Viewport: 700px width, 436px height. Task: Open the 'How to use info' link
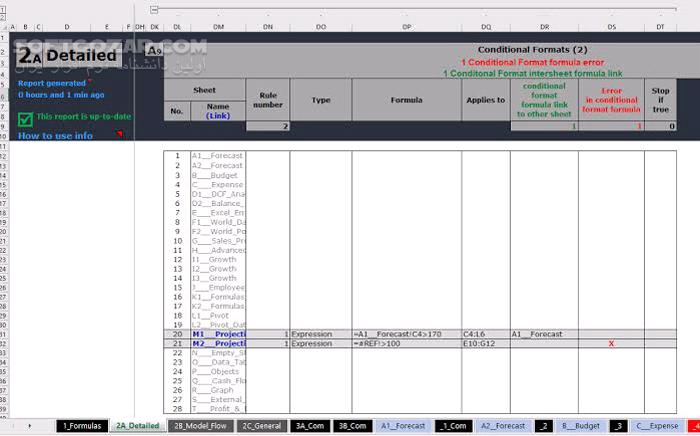[x=55, y=136]
